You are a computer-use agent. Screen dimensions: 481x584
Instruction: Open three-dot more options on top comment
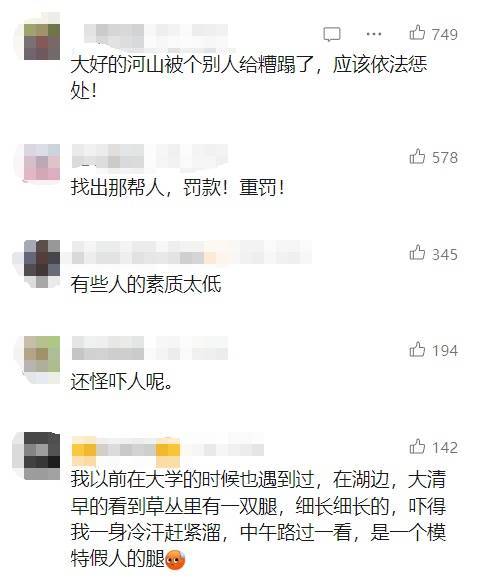(374, 34)
